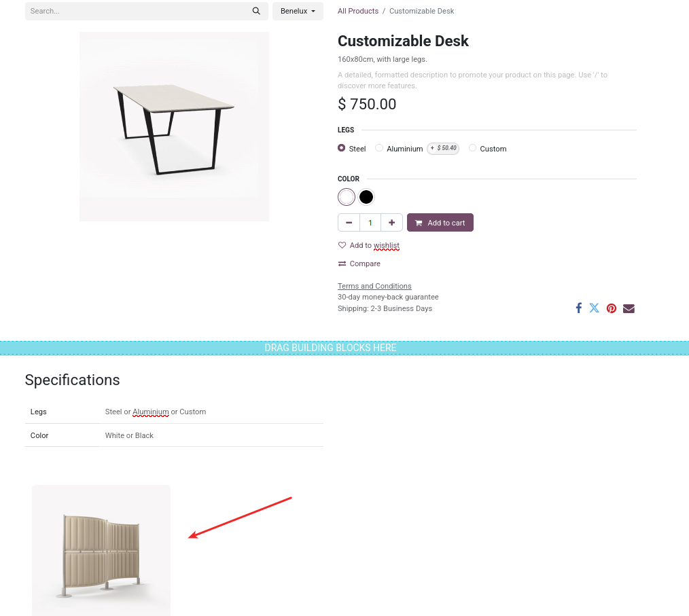
Task: Pick the black color swatch
Action: point(366,197)
